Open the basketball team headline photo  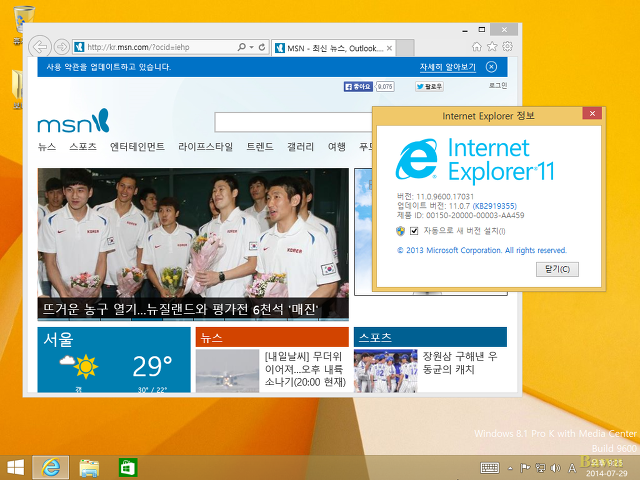tap(193, 233)
